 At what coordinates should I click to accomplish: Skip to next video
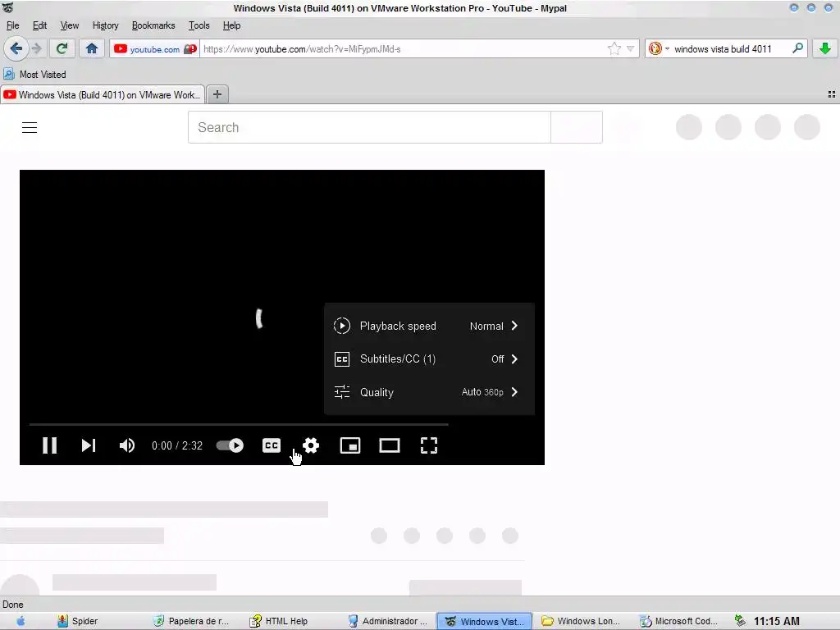click(x=89, y=445)
